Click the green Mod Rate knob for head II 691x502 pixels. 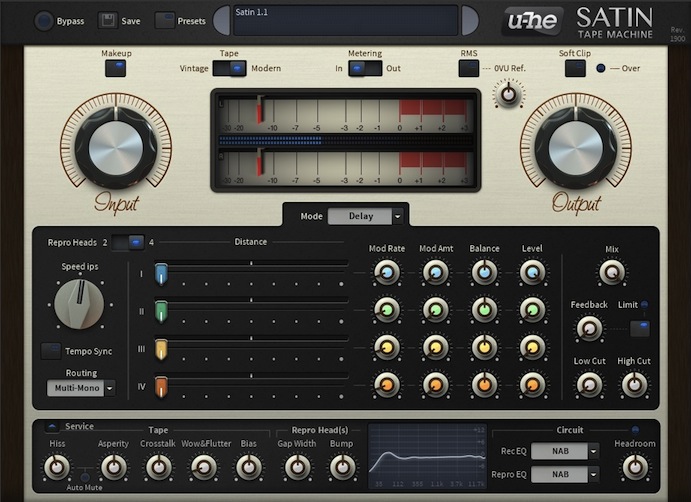(x=387, y=310)
